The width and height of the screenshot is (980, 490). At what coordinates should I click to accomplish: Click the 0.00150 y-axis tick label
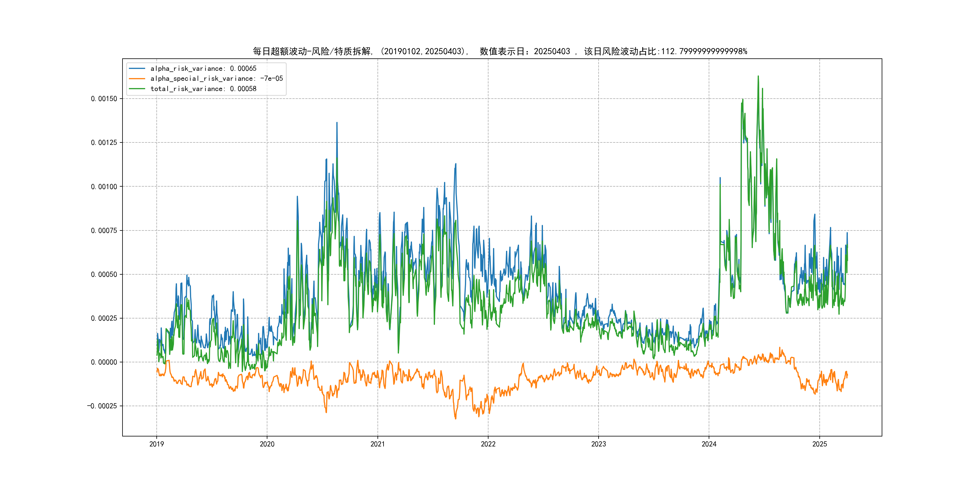(104, 99)
